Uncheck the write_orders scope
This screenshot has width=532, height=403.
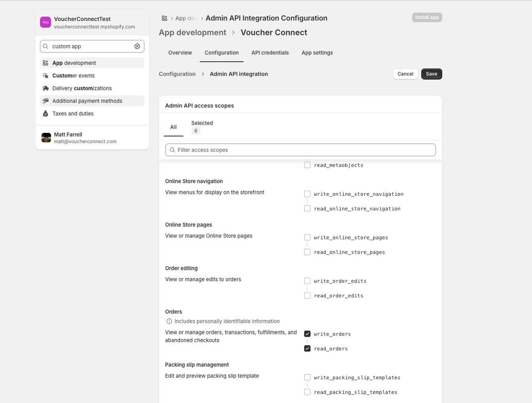tap(307, 334)
